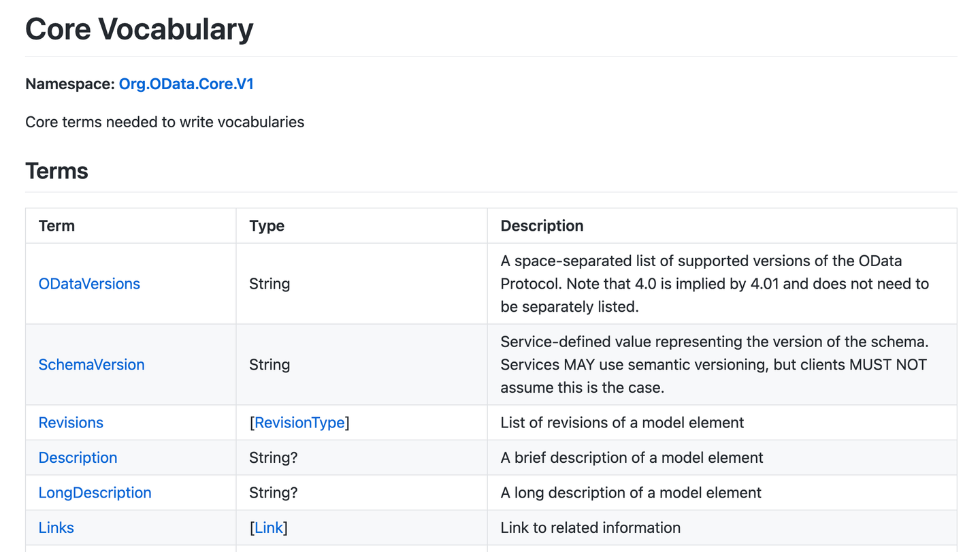The width and height of the screenshot is (980, 552).
Task: Open the ODataVersions term link
Action: (x=89, y=284)
